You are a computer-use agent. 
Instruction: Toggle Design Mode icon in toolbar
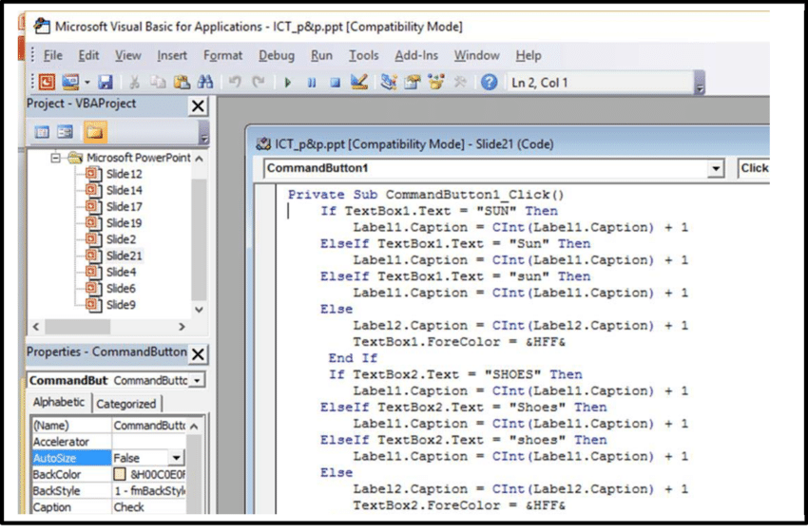358,83
